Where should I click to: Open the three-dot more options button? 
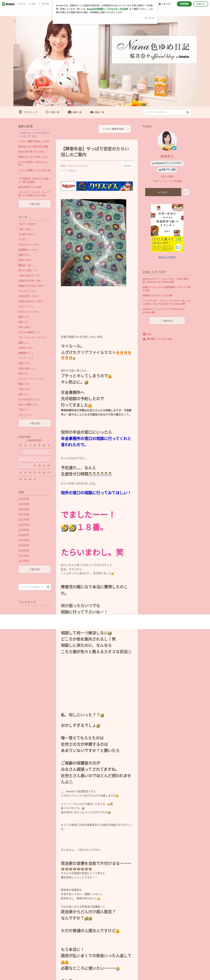pos(186,192)
